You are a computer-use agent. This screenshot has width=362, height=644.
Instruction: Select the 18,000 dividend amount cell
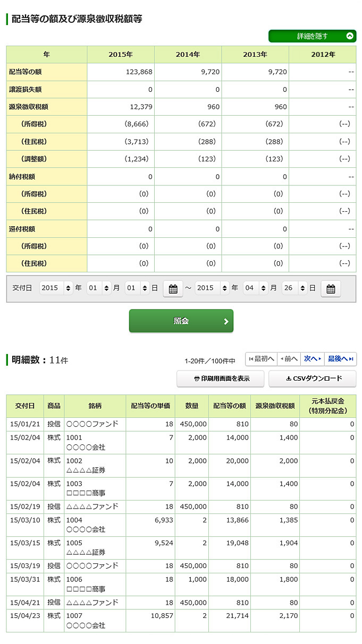click(229, 584)
